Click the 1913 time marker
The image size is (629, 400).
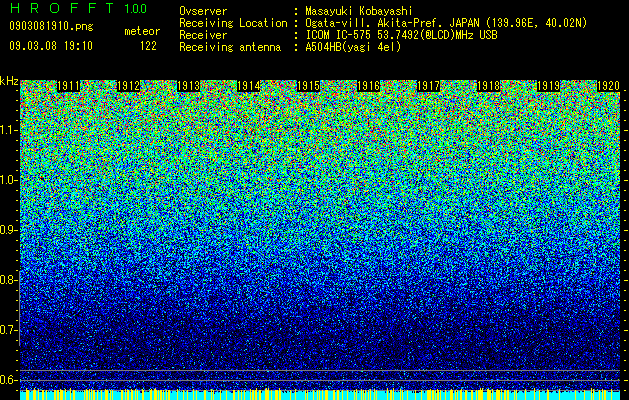(188, 86)
